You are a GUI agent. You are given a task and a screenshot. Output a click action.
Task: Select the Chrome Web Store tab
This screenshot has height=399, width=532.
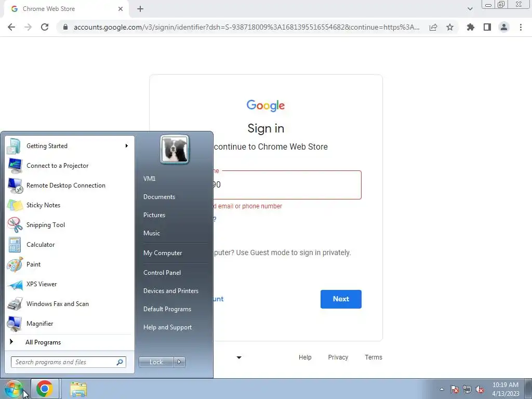coord(66,9)
